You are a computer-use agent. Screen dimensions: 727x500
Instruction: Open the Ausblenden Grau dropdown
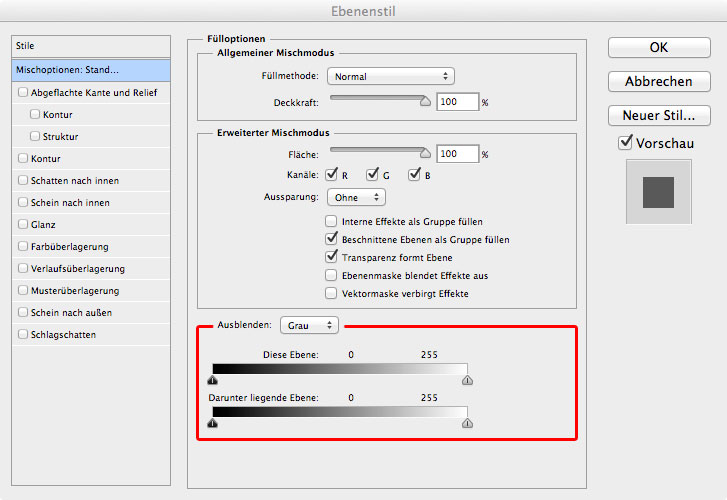tap(310, 325)
